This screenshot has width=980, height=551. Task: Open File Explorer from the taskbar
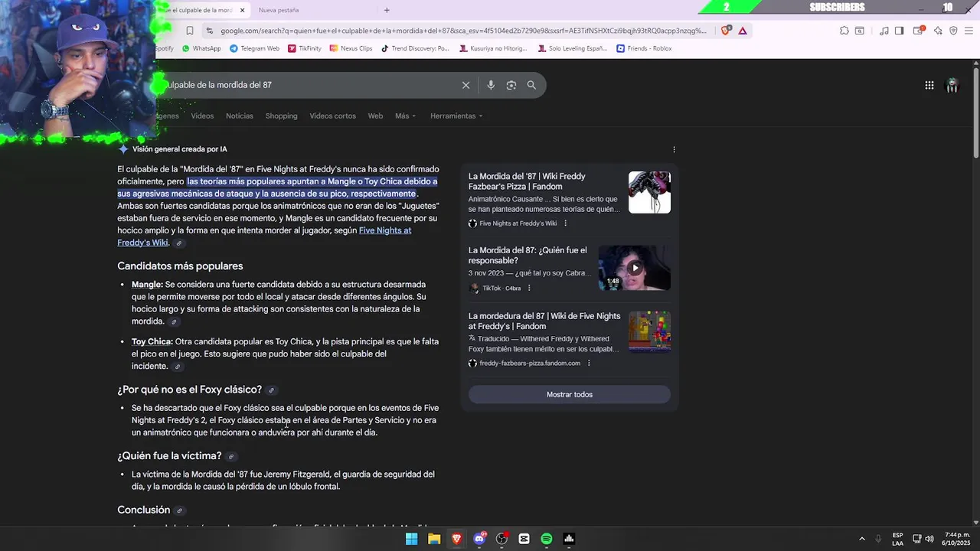(434, 539)
